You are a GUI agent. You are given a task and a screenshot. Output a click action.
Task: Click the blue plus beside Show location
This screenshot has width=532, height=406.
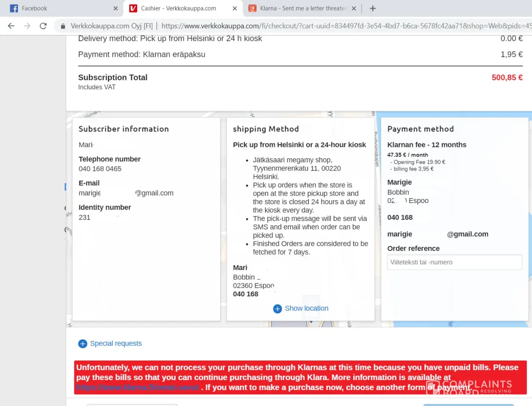(277, 309)
